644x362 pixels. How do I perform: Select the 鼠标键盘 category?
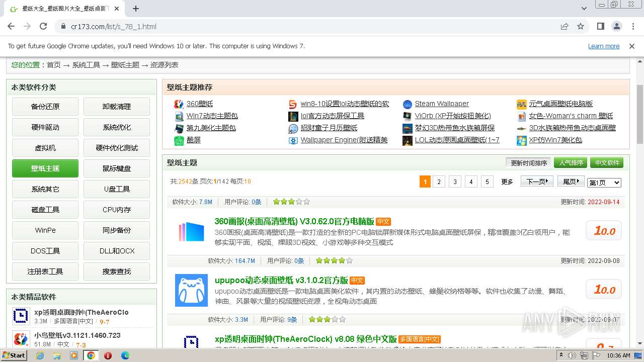[x=117, y=168]
